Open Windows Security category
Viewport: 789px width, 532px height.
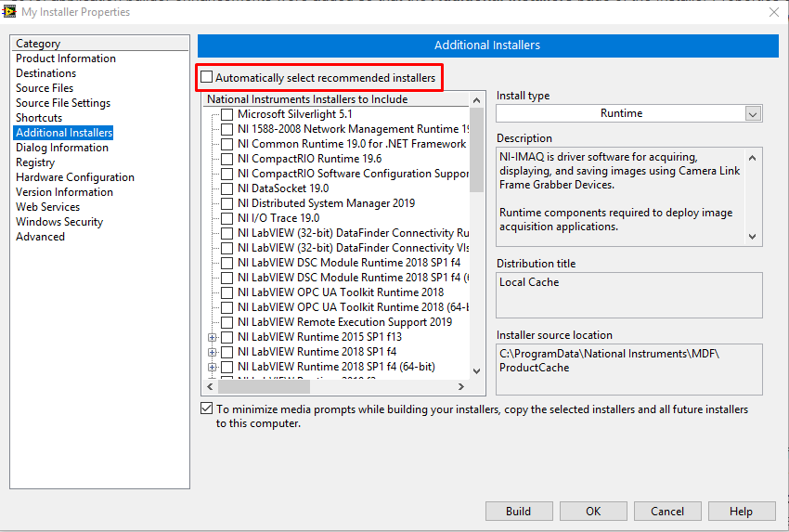coord(59,222)
